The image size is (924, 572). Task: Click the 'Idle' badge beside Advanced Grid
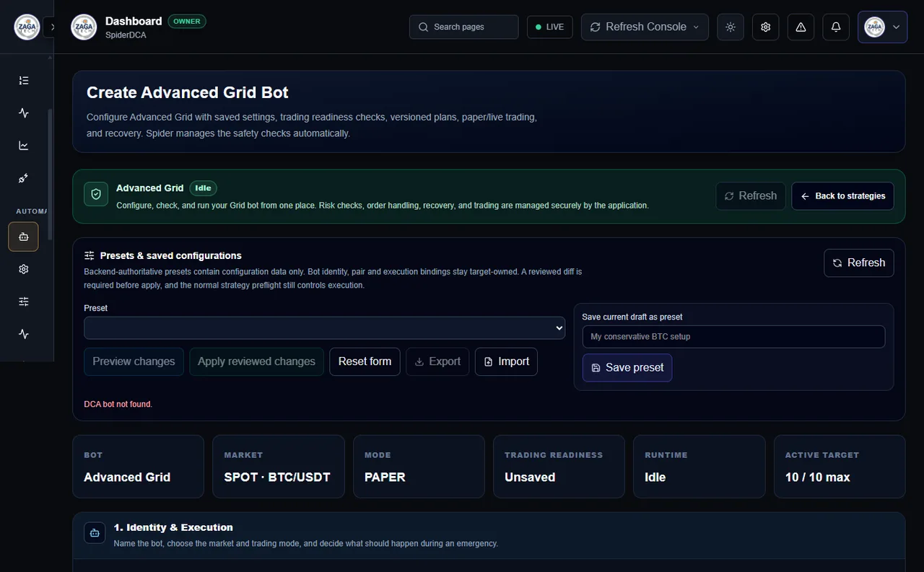tap(204, 188)
